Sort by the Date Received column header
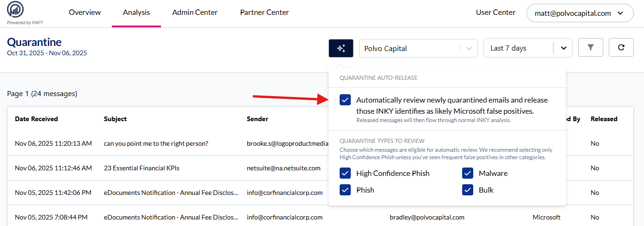The height and width of the screenshot is (226, 644). click(36, 119)
